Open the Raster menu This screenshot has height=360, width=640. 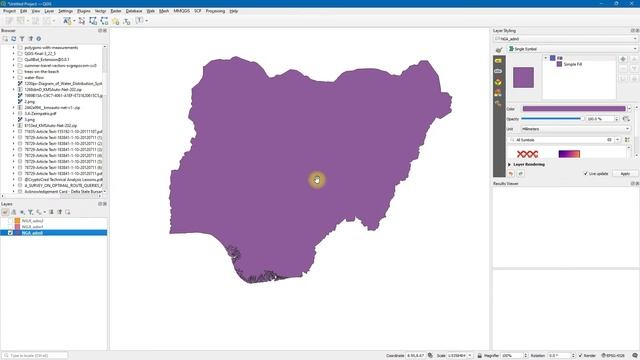[x=116, y=11]
